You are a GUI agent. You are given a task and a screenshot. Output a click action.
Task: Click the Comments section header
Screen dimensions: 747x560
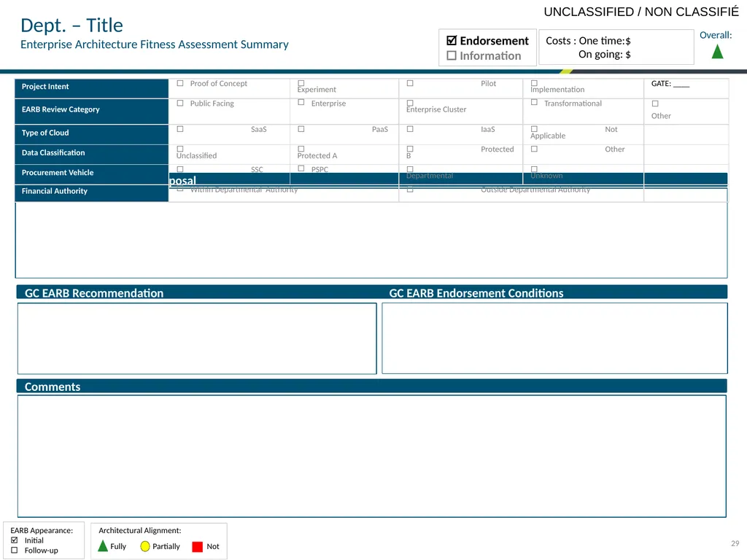click(x=53, y=386)
